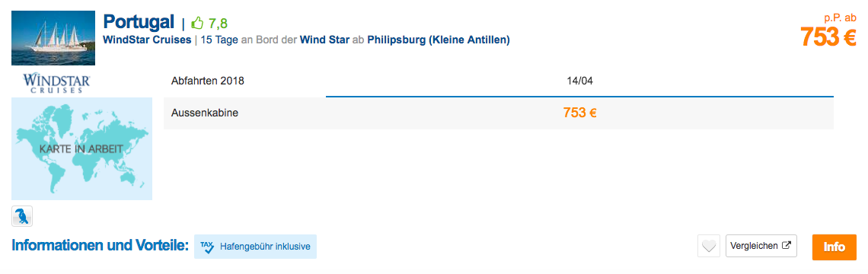Click the toucan bird icon
This screenshot has height=274, width=868.
pyautogui.click(x=22, y=216)
